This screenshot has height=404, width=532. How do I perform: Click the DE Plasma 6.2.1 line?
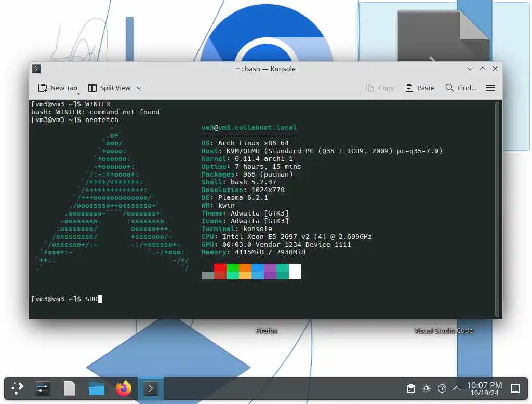[235, 198]
